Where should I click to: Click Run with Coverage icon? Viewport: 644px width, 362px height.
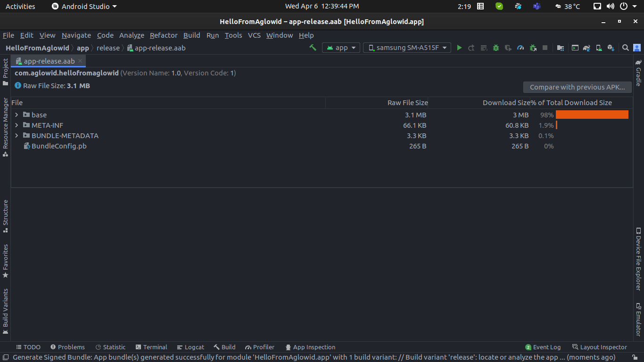(508, 48)
